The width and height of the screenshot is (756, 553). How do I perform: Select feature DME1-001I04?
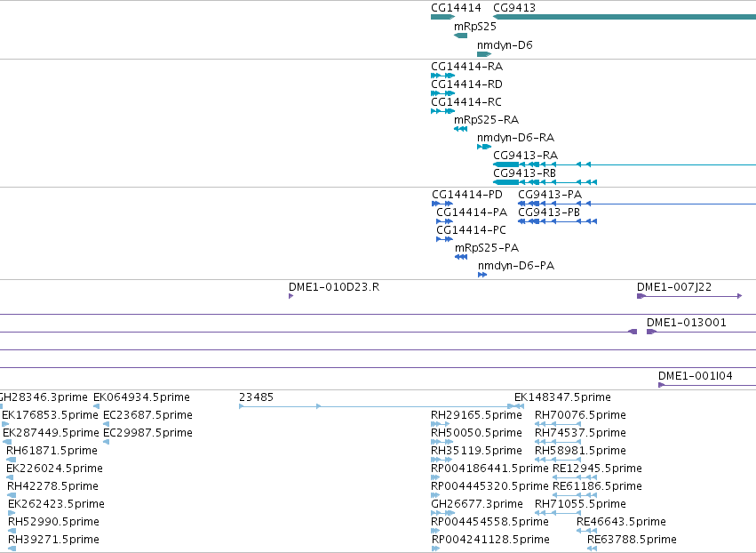coord(696,376)
